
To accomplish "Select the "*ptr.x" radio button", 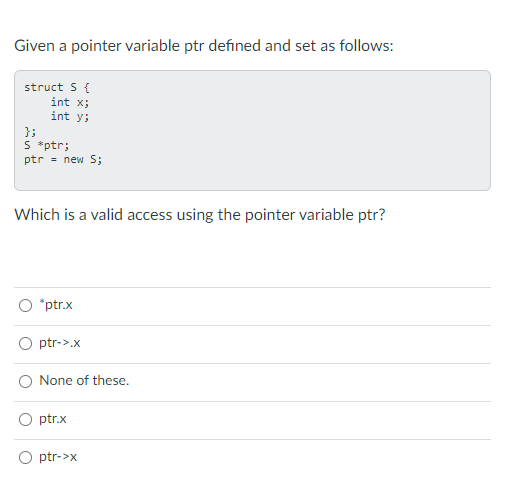I will (25, 305).
